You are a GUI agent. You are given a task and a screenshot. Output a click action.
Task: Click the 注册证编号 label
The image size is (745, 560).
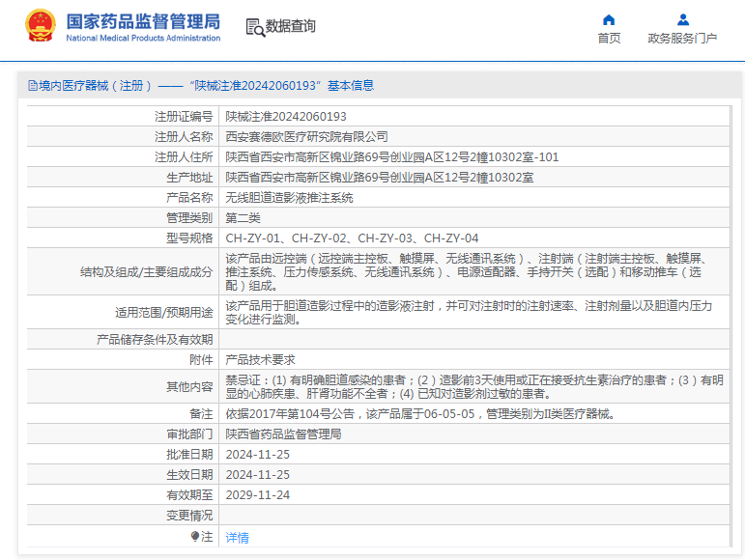point(184,116)
